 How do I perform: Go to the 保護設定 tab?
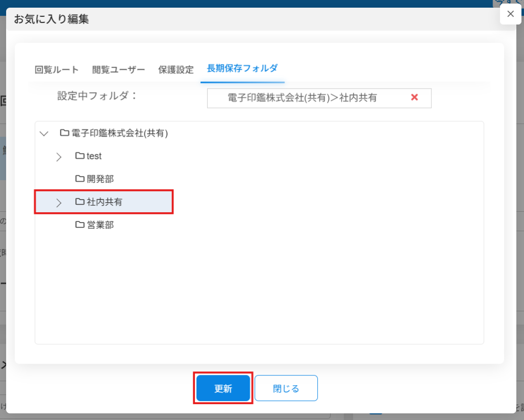pyautogui.click(x=176, y=70)
